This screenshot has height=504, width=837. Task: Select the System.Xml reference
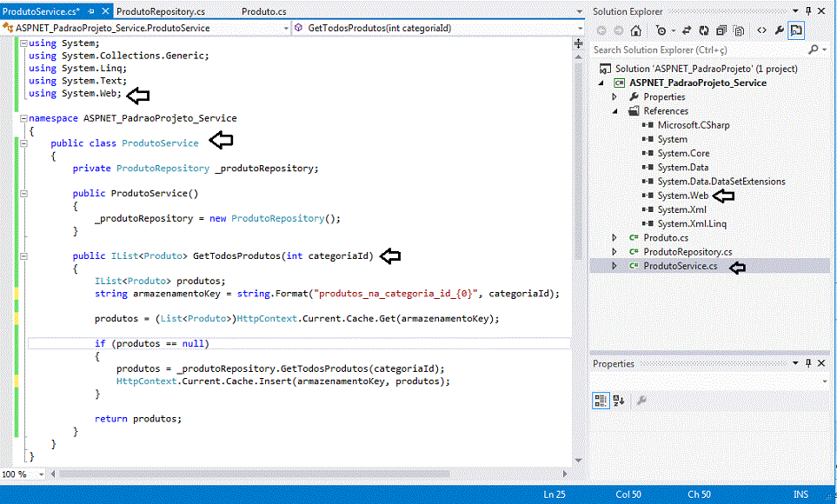681,209
